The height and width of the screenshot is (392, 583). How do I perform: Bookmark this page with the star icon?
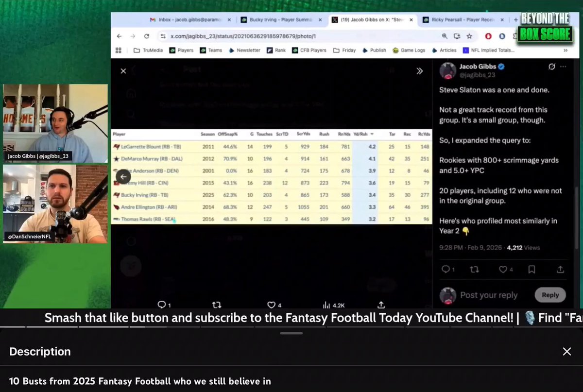469,36
